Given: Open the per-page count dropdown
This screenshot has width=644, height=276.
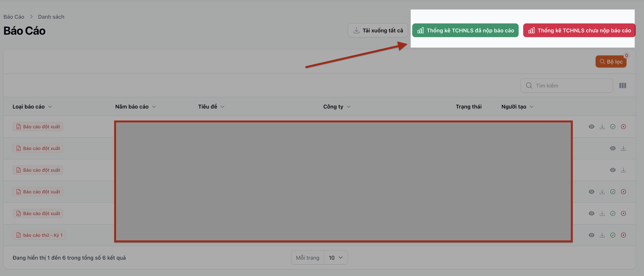Looking at the screenshot, I should (x=335, y=258).
